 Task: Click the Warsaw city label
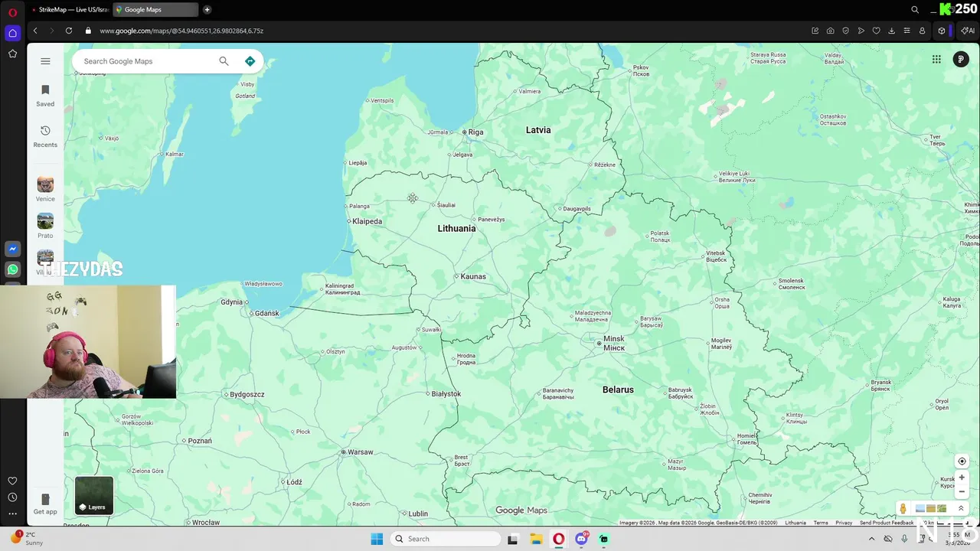pyautogui.click(x=360, y=452)
